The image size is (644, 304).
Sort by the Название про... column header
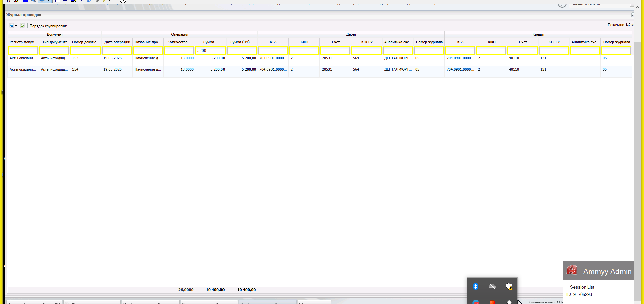tap(148, 42)
